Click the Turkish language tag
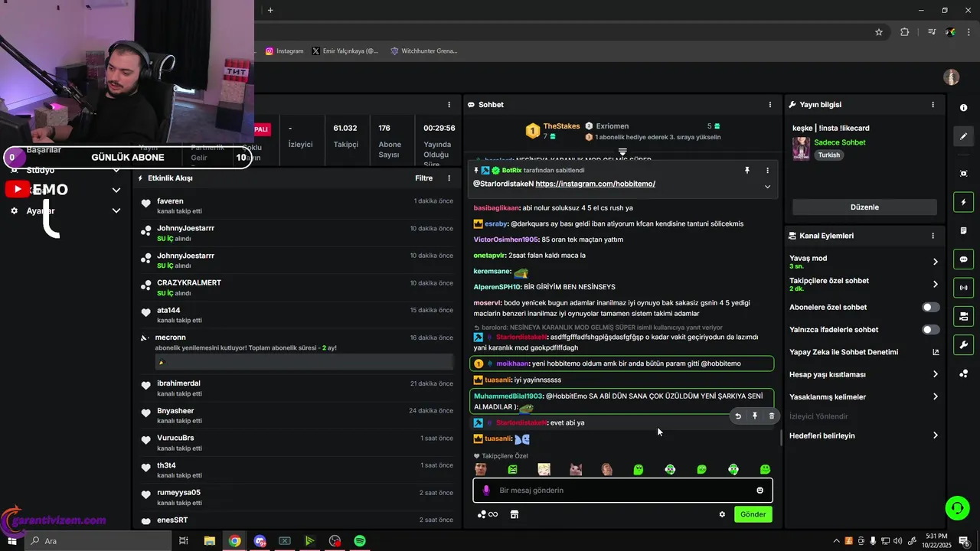Screen dimensions: 980x551 [828, 155]
